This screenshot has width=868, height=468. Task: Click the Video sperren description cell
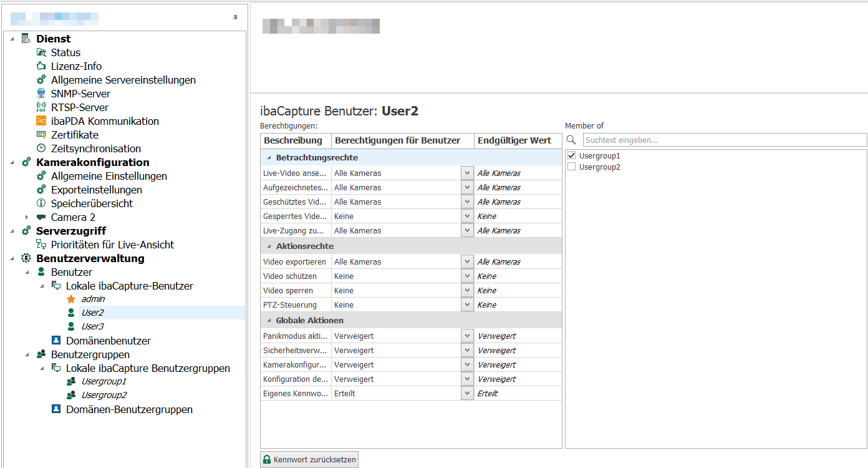pyautogui.click(x=296, y=290)
